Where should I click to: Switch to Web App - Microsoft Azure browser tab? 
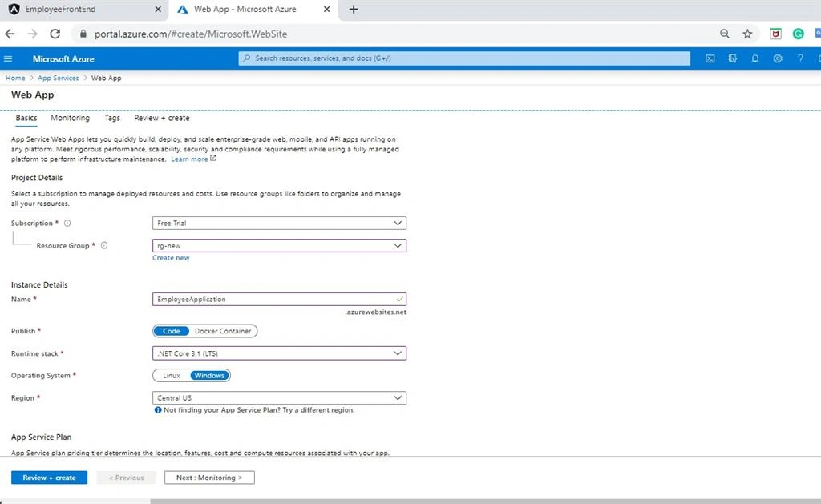pyautogui.click(x=254, y=10)
